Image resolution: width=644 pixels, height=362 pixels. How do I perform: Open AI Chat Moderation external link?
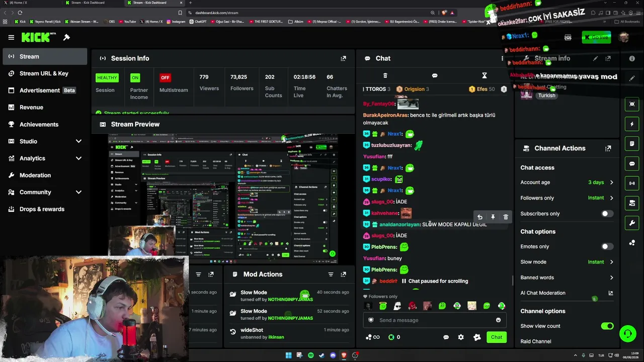coord(611,293)
